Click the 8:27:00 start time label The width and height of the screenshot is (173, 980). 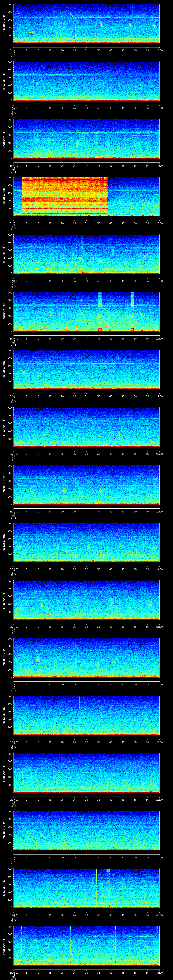[x=14, y=800]
